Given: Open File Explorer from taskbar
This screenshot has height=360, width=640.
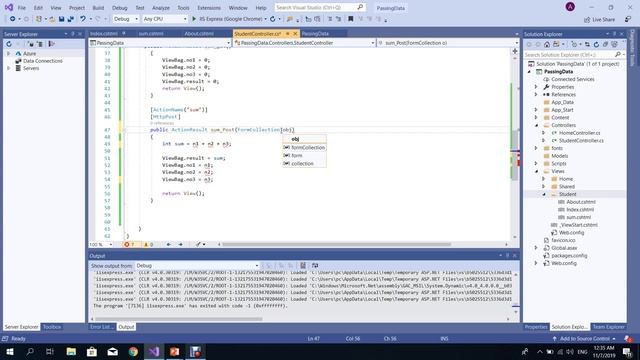Looking at the screenshot, I should click(71, 351).
